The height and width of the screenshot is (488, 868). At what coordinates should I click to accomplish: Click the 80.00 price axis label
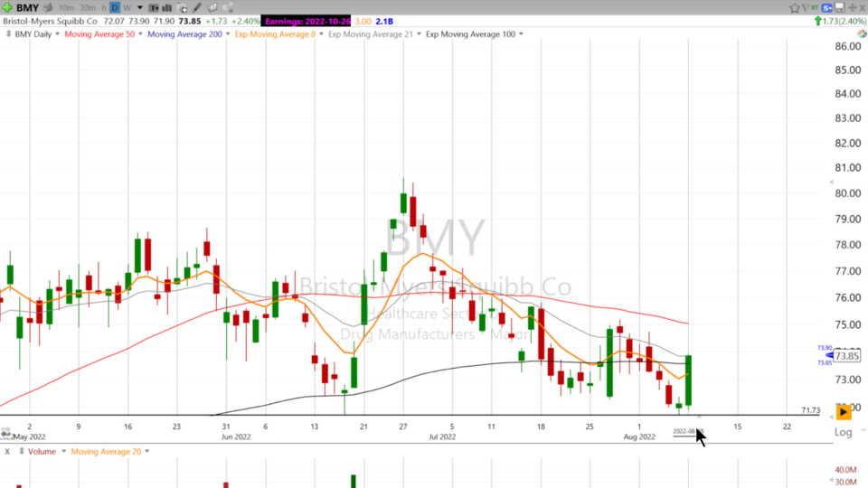[x=847, y=193]
